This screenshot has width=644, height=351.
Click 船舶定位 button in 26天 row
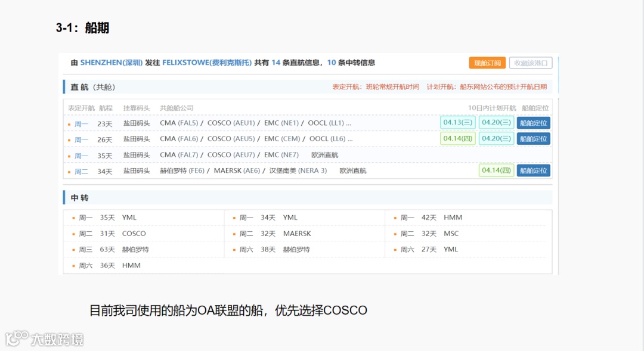coord(534,139)
